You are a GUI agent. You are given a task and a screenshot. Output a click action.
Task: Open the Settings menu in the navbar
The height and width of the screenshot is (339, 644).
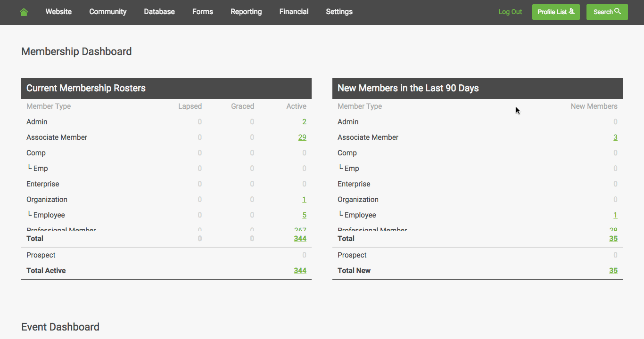pyautogui.click(x=339, y=12)
